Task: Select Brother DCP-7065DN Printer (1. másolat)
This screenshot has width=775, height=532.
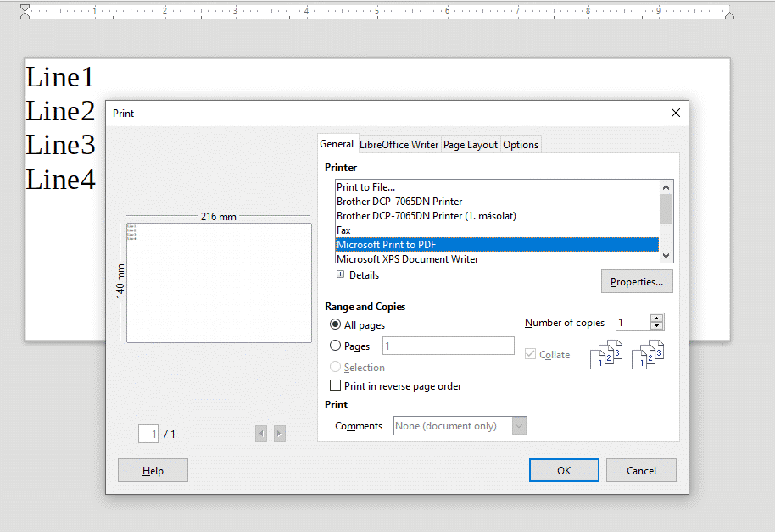Action: (x=497, y=216)
